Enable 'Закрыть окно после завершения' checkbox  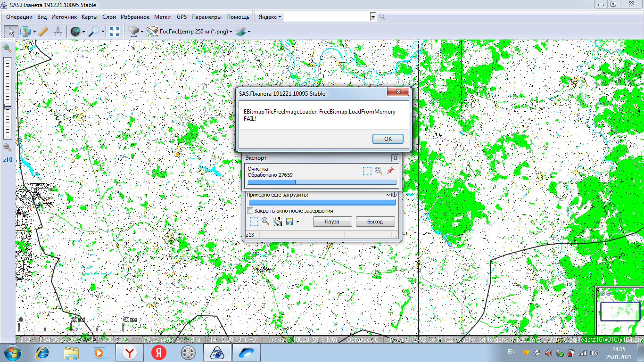coord(250,211)
